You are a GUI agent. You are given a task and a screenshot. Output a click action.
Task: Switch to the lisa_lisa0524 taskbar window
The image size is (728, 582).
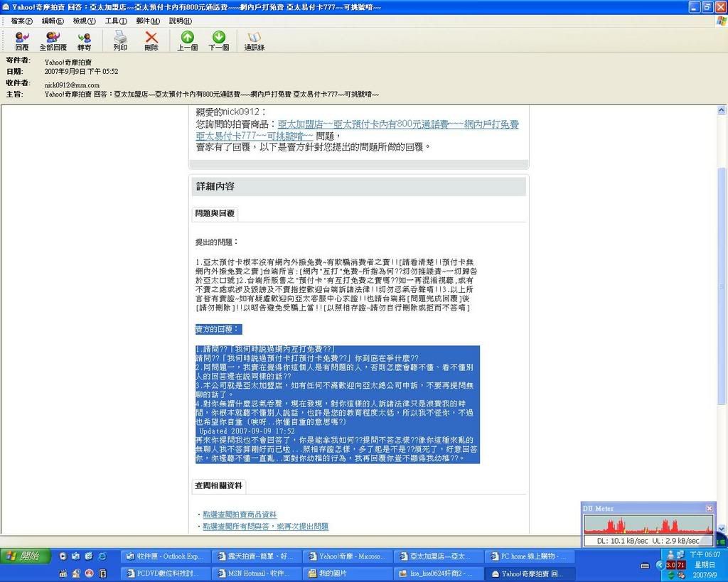click(x=438, y=573)
